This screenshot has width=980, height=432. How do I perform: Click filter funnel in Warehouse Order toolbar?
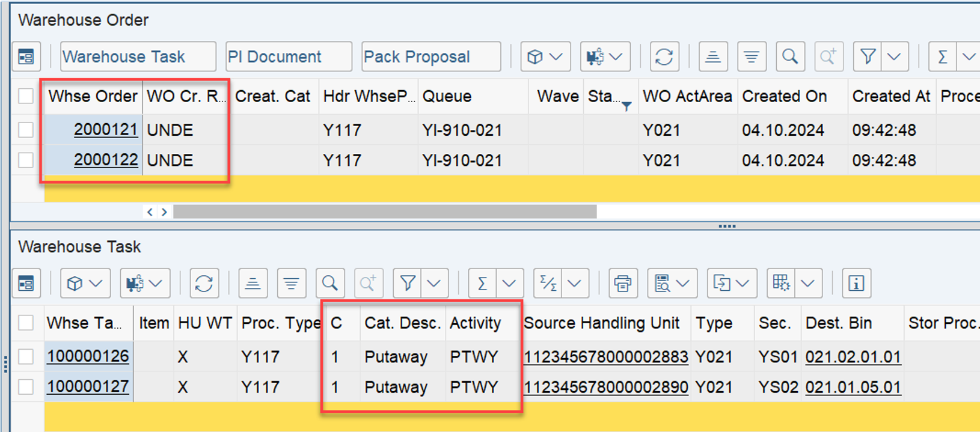tap(868, 57)
